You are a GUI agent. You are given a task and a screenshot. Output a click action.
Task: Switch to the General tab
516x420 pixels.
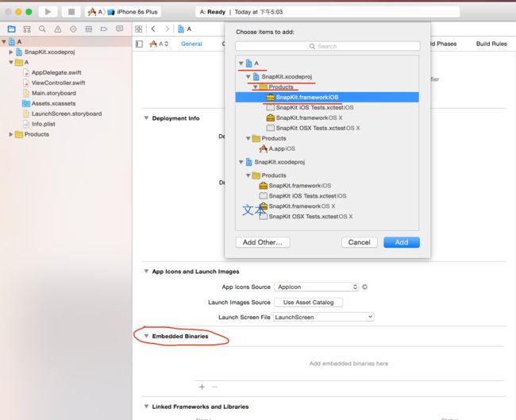pos(191,44)
